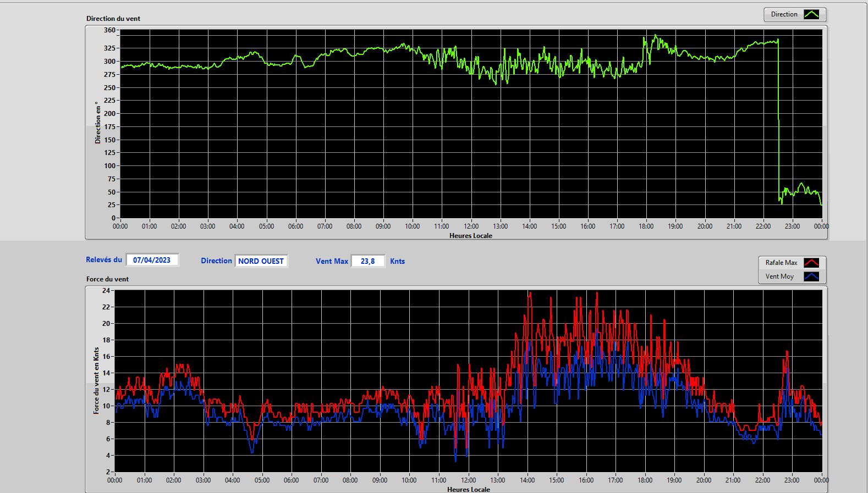Click the 18:00 tick on direction chart
Viewport: 868px width, 493px height.
click(x=646, y=226)
